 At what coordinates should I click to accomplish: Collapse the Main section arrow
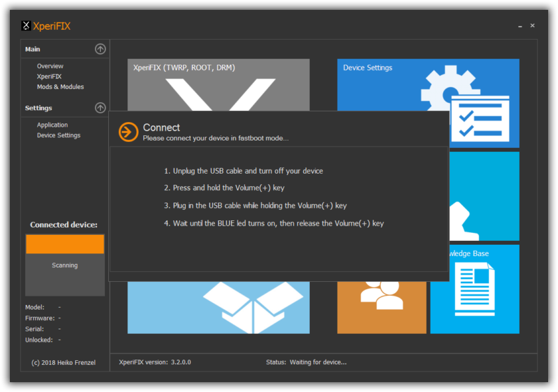pyautogui.click(x=100, y=49)
